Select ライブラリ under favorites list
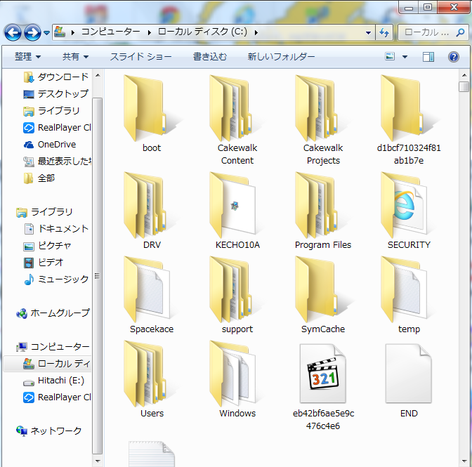The width and height of the screenshot is (472, 467). [52, 111]
